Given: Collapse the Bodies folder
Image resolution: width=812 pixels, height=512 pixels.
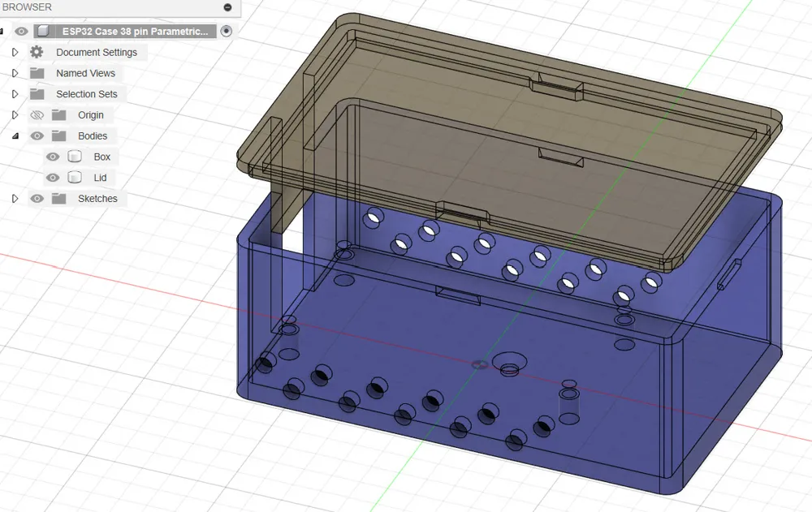Looking at the screenshot, I should pos(15,136).
